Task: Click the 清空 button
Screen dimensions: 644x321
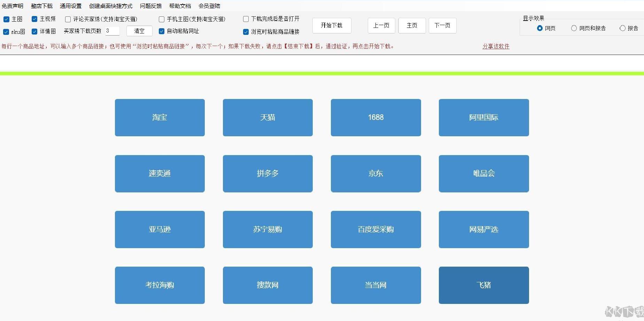Action: pos(139,31)
